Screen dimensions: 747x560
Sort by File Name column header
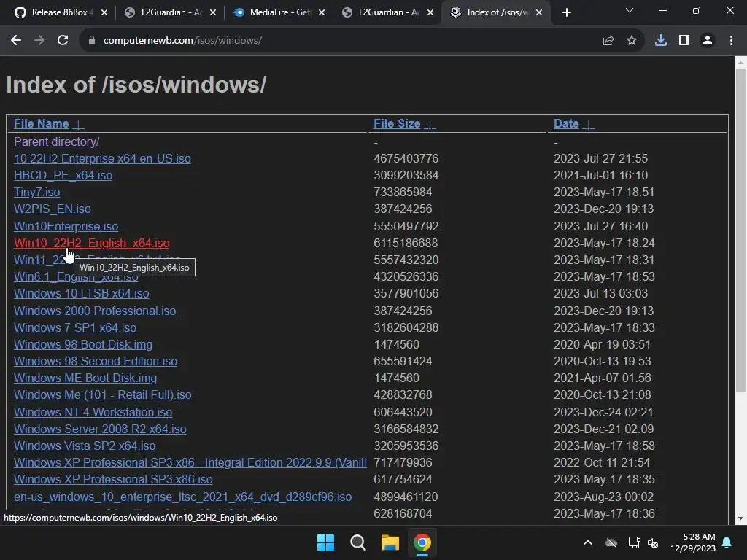(x=41, y=124)
